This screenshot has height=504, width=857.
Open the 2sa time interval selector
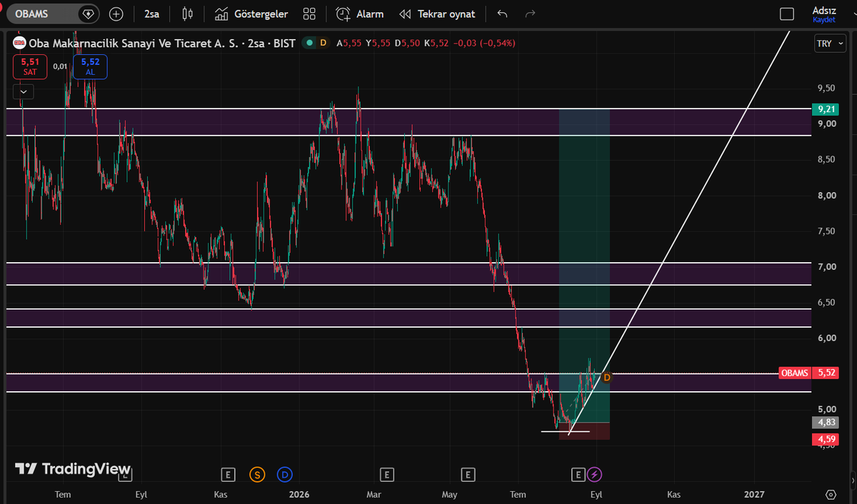point(151,14)
